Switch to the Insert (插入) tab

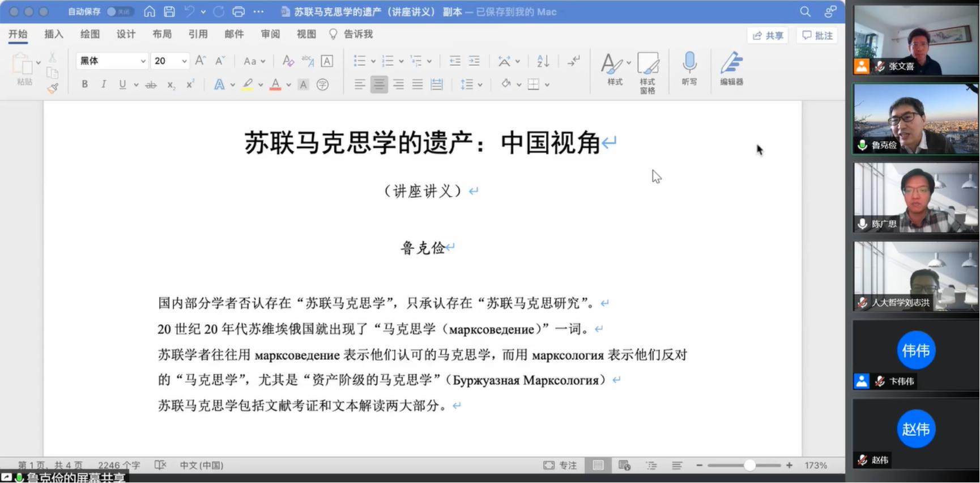pyautogui.click(x=54, y=34)
